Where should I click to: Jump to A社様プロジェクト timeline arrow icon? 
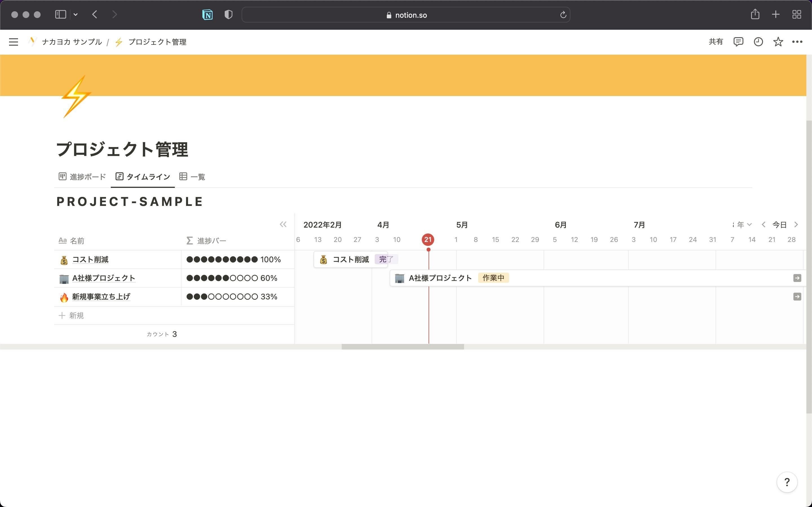pos(797,278)
